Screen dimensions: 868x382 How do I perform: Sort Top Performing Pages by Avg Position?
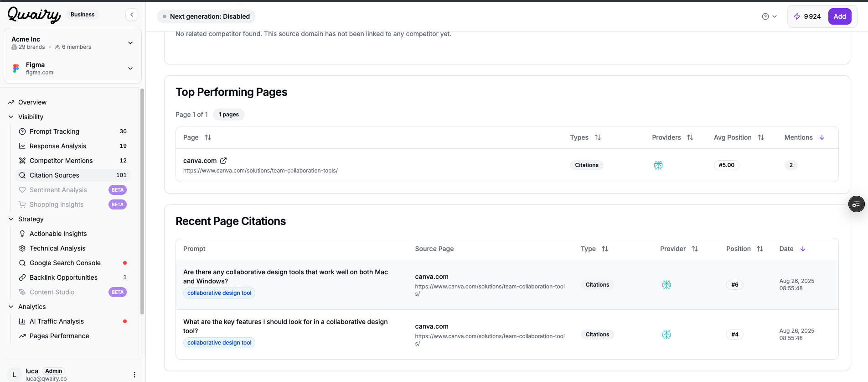(761, 137)
